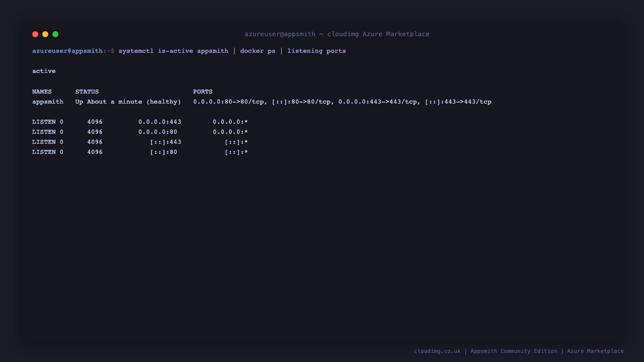Screen dimensions: 644x362
Task: Click the '0.0.0.0:80' local address
Action: tap(158, 132)
